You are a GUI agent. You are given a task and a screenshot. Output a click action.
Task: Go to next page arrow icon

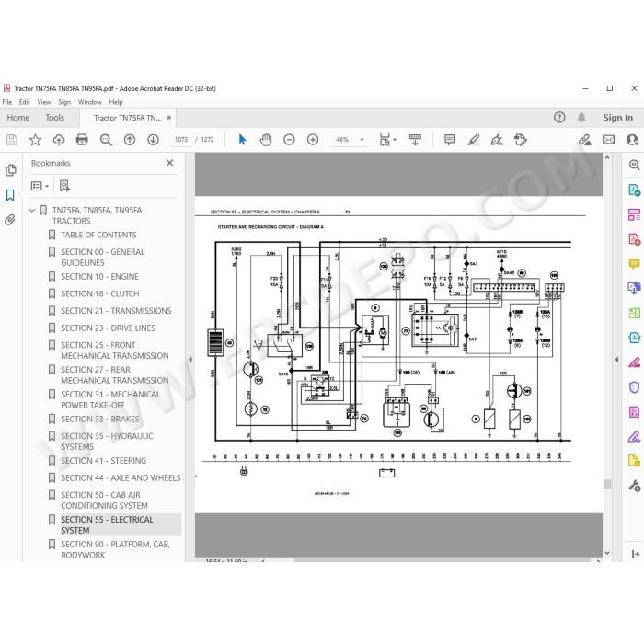[154, 140]
